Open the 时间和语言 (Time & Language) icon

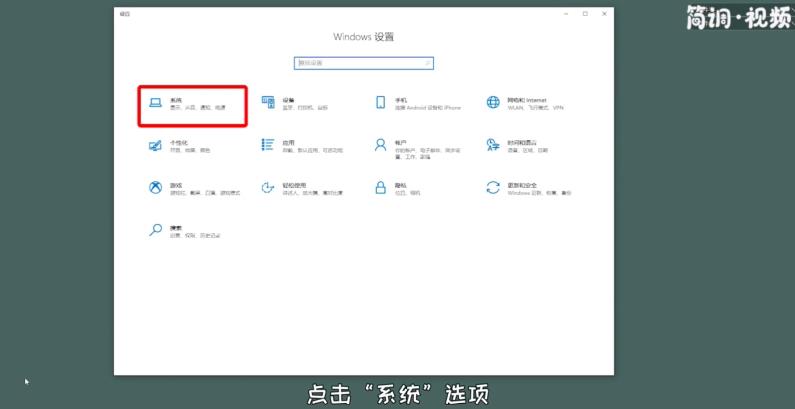pos(493,145)
